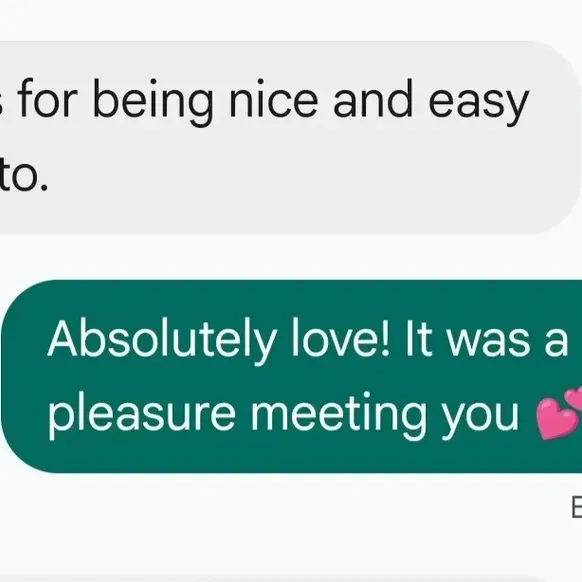The image size is (582, 582).
Task: Click the word "love!" in sent message
Action: [341, 337]
